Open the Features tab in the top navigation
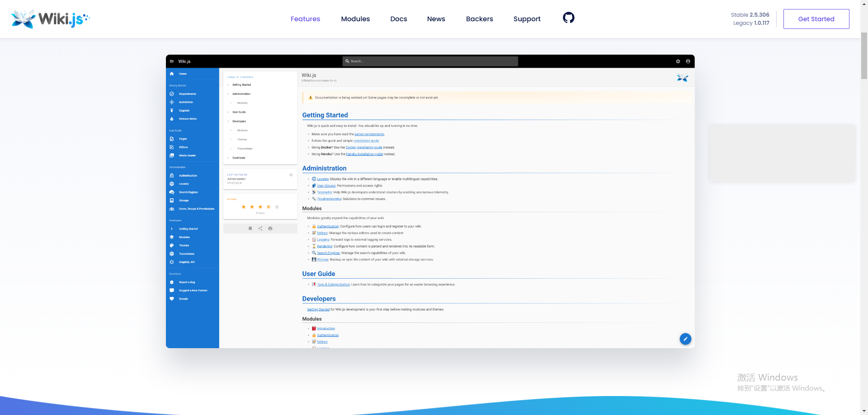The image size is (868, 415). tap(305, 19)
